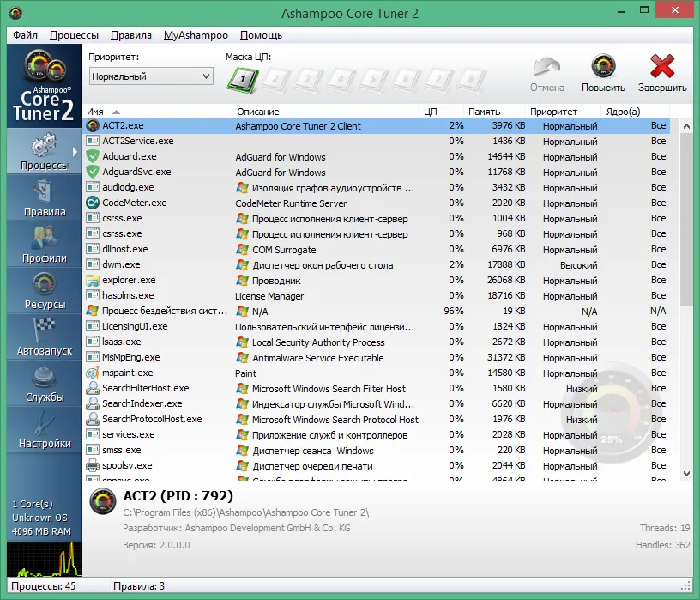This screenshot has height=600, width=700.
Task: Open the Службы sidebar section
Action: click(x=45, y=384)
